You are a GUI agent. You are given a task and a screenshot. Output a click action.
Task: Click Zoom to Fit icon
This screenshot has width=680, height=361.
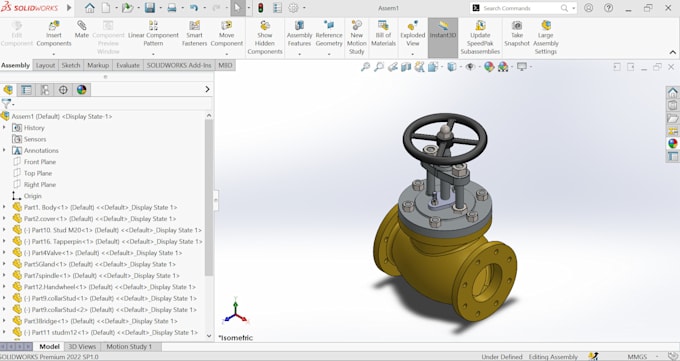(x=366, y=67)
